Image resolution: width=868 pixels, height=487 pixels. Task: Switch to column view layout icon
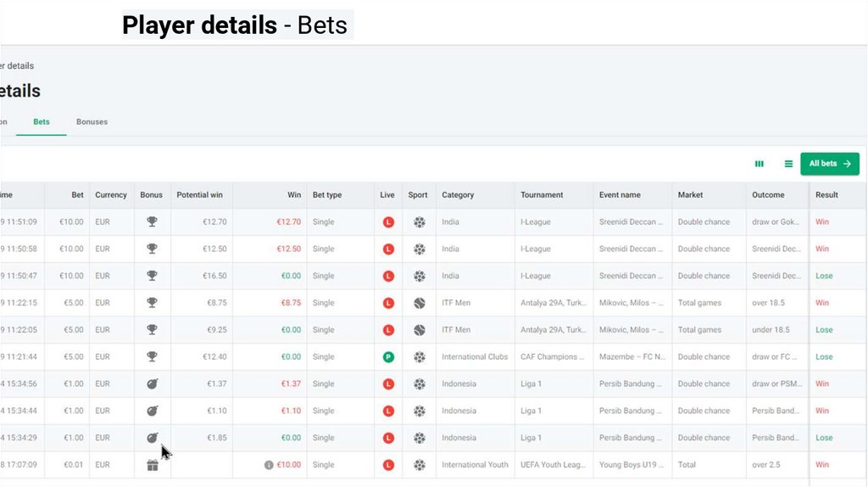coord(759,164)
